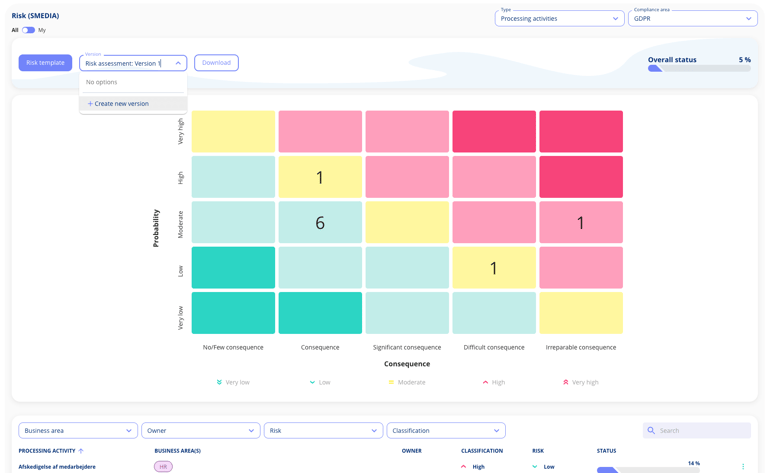Click the Owner column header

411,451
